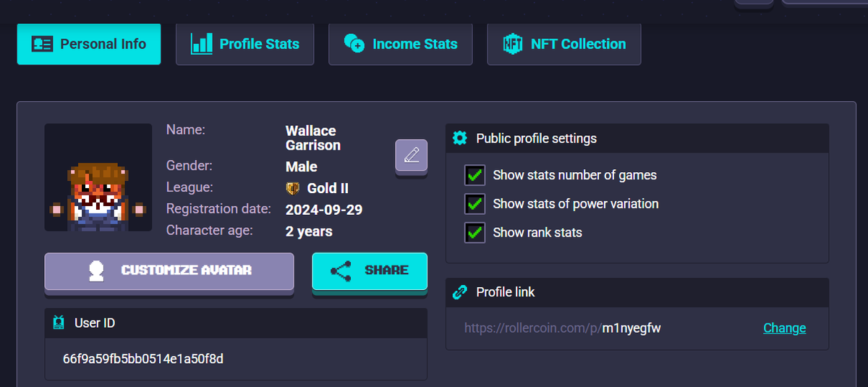Image resolution: width=868 pixels, height=387 pixels.
Task: Open the NFT Collection tab
Action: pos(564,44)
